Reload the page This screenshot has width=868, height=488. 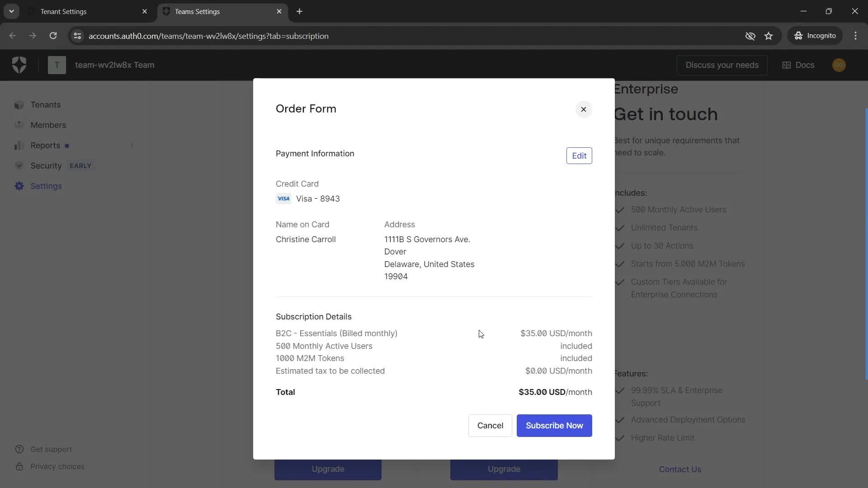pos(53,36)
